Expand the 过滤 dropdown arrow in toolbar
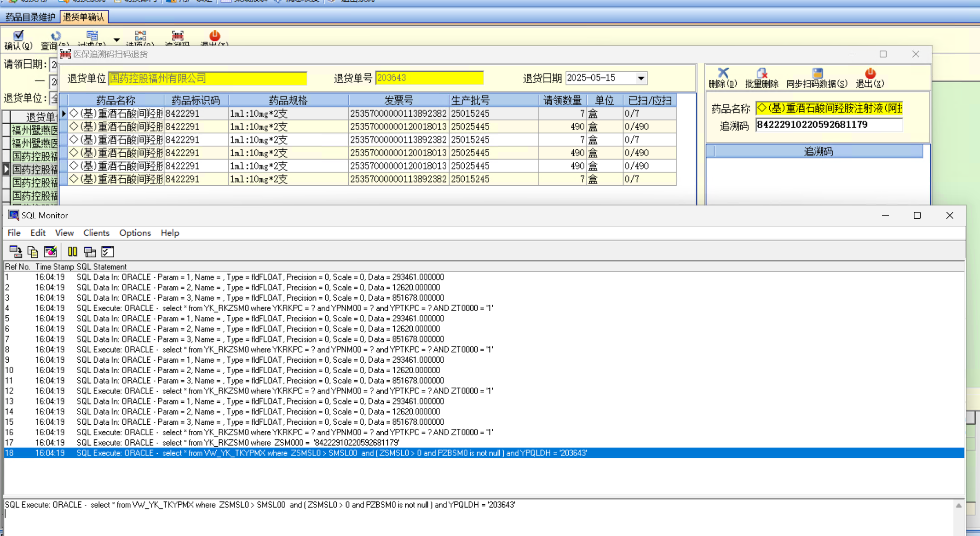980x536 pixels. click(117, 40)
